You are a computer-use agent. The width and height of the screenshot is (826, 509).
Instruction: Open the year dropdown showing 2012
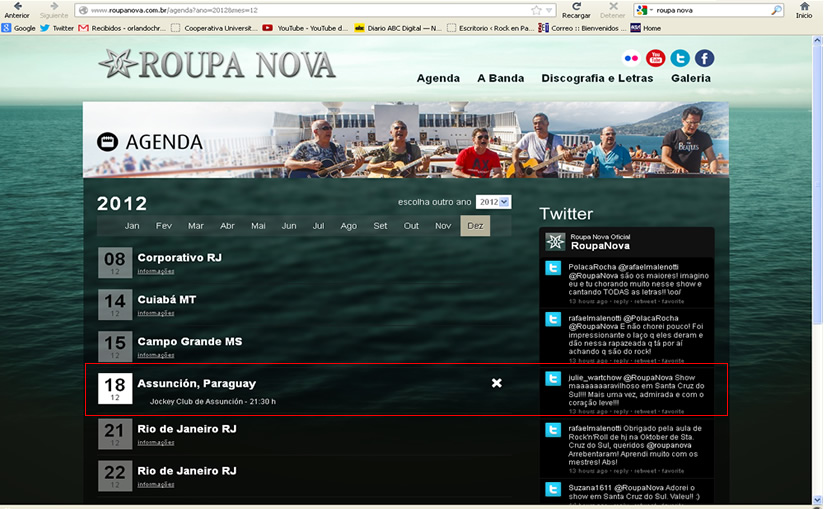493,202
